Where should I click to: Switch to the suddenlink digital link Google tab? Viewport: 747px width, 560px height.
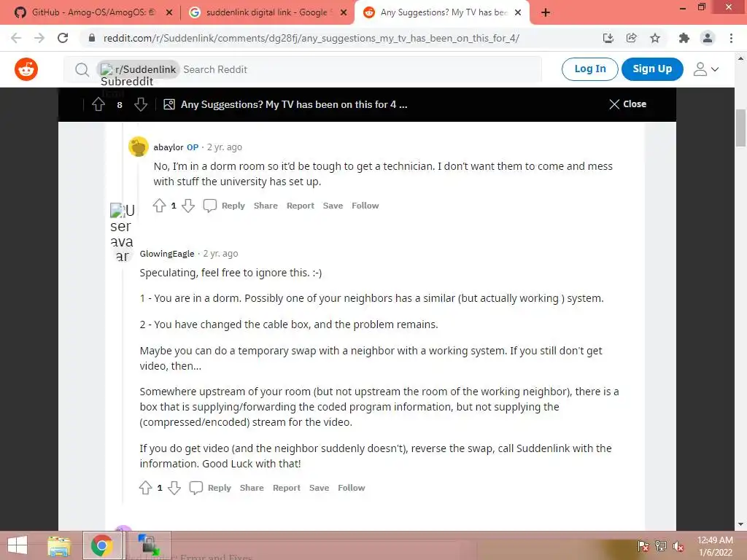click(x=268, y=12)
